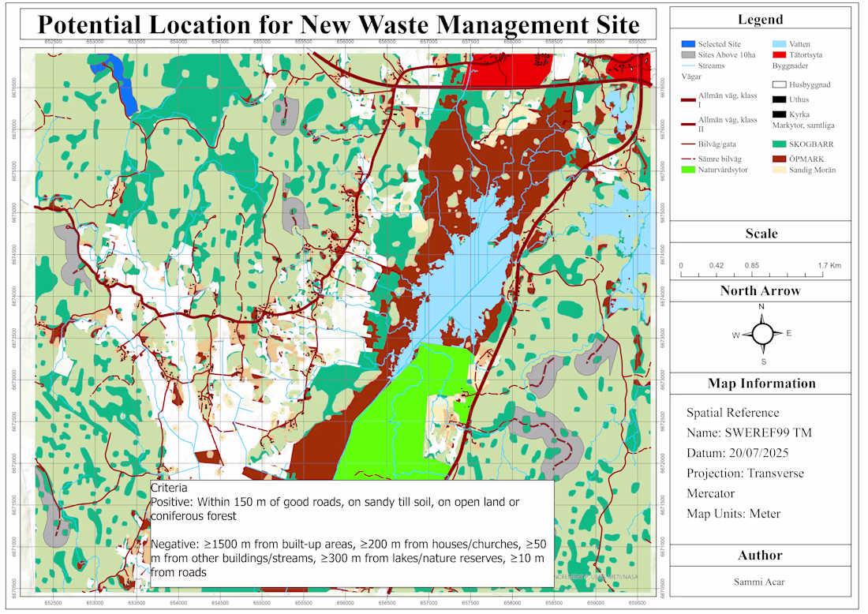Click the light blue Vatten legend swatch
The height and width of the screenshot is (614, 868).
(x=779, y=43)
